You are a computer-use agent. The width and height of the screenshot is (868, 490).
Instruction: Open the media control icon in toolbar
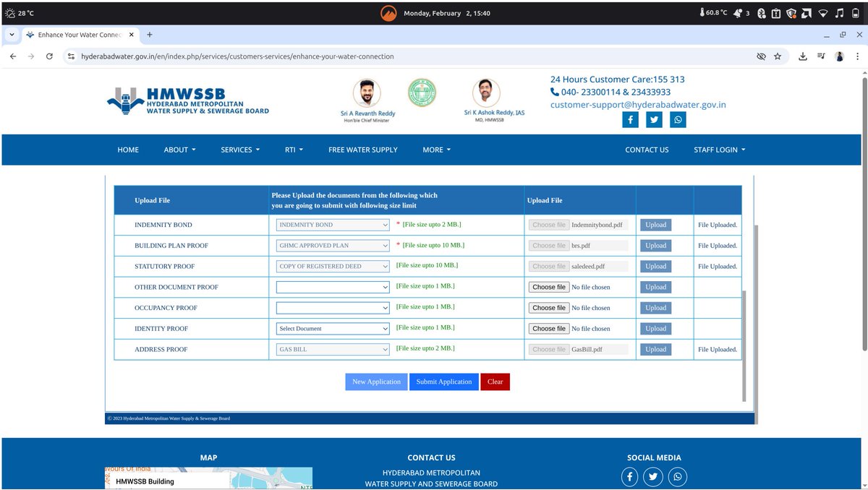[x=821, y=56]
